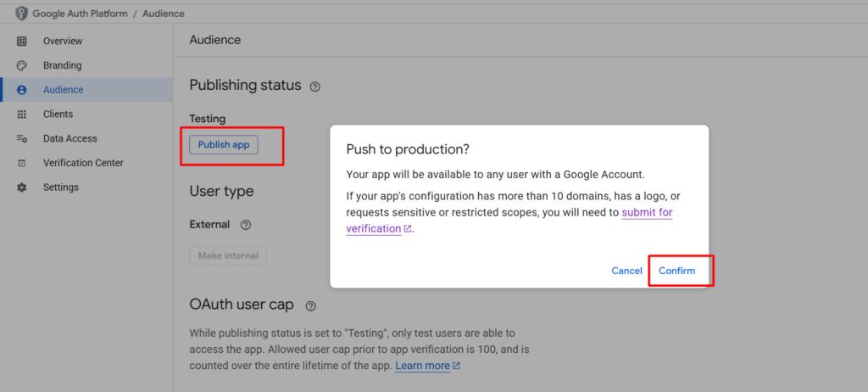Cancel the Push to production dialog
The height and width of the screenshot is (392, 868).
coord(626,271)
